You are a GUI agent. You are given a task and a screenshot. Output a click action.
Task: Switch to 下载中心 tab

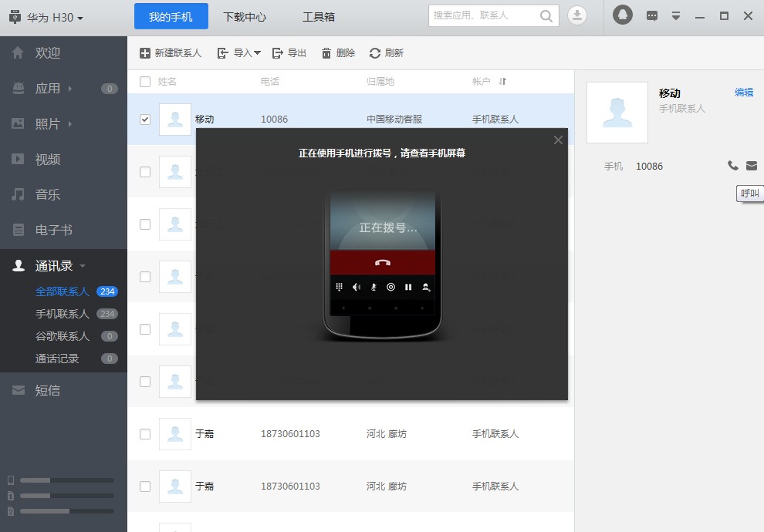click(x=245, y=16)
